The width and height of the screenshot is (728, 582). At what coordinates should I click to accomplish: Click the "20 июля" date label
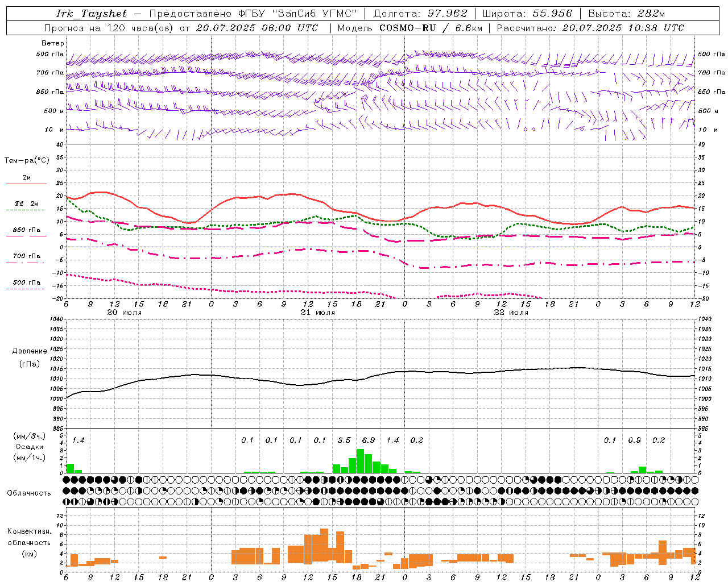pos(125,312)
